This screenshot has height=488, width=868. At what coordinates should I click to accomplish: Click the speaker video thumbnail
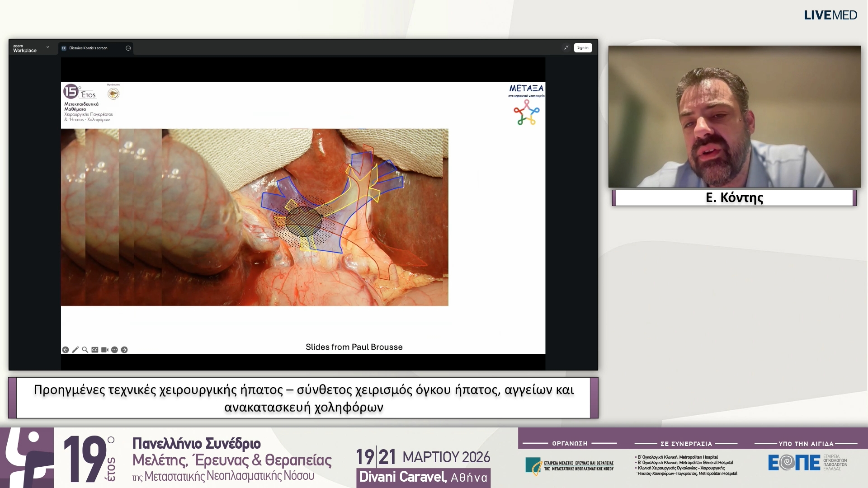[734, 117]
